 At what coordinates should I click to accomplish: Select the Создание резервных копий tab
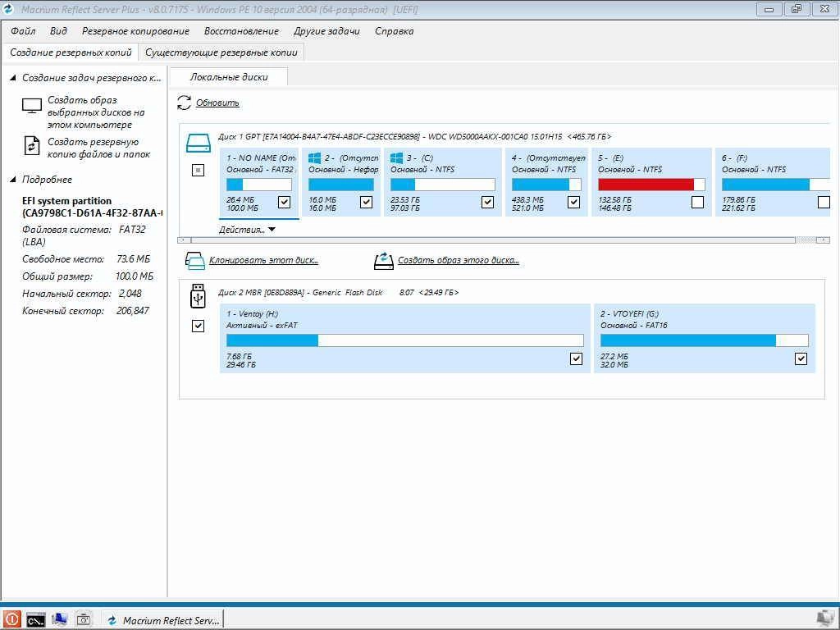click(x=71, y=52)
